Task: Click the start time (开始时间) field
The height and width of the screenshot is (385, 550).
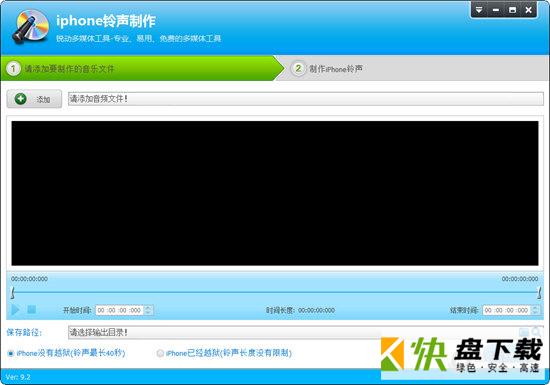Action: tap(119, 310)
